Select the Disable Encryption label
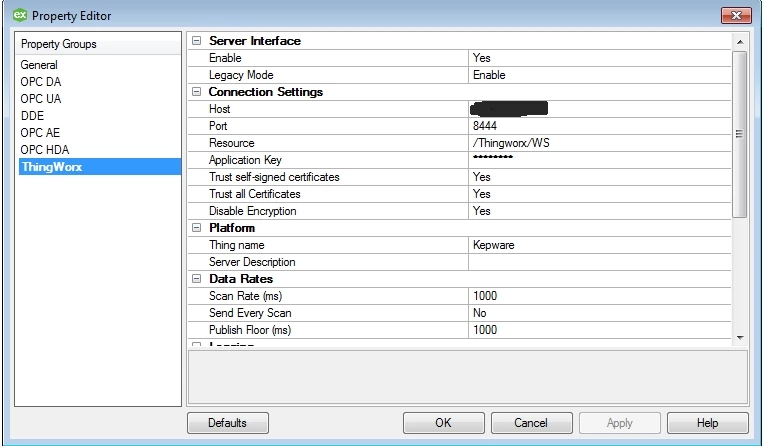The width and height of the screenshot is (766, 446). tap(253, 211)
